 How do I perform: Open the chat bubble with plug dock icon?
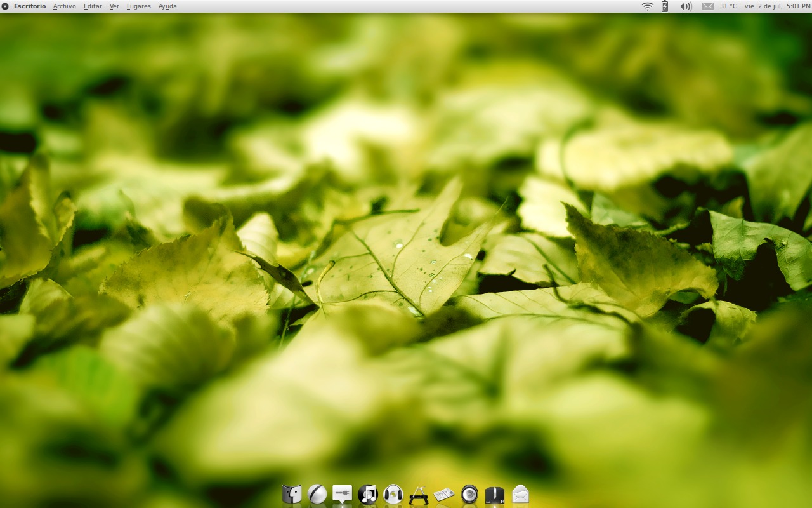[x=343, y=494]
